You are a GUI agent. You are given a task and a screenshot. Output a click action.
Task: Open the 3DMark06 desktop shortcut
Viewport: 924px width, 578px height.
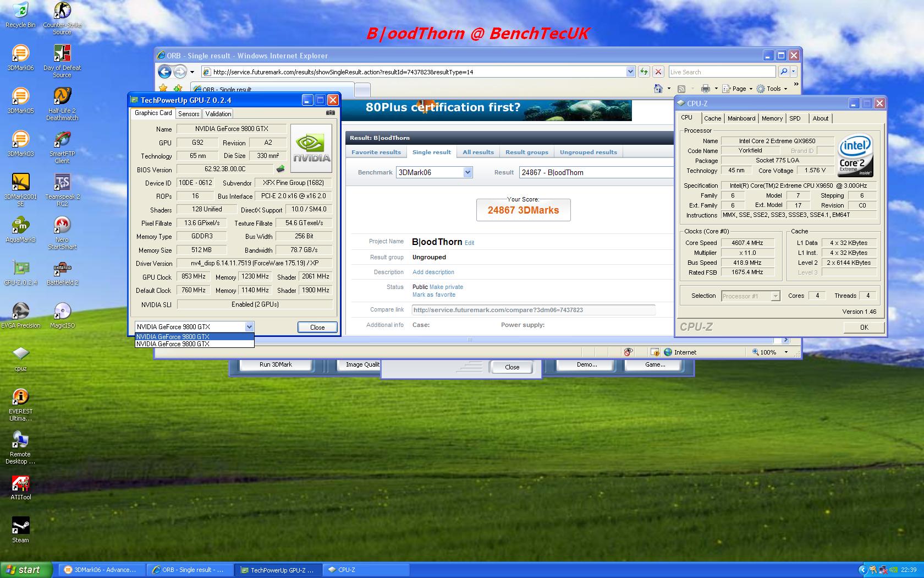coord(20,57)
